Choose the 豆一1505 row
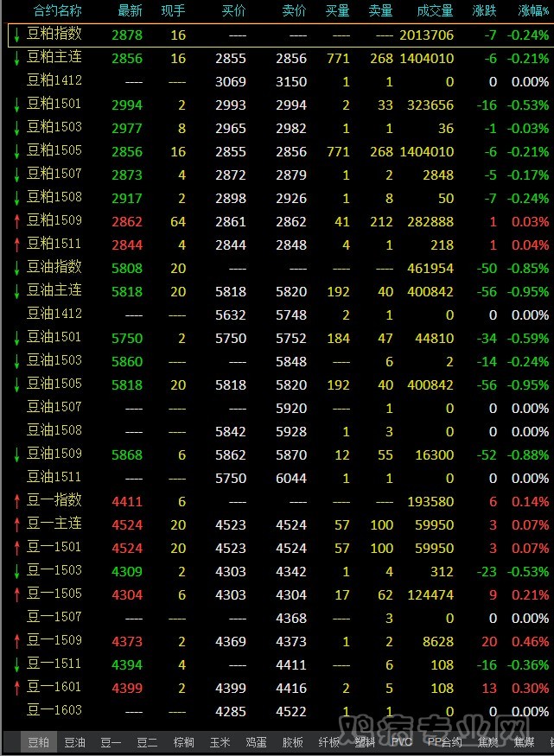The image size is (554, 756). [x=281, y=594]
